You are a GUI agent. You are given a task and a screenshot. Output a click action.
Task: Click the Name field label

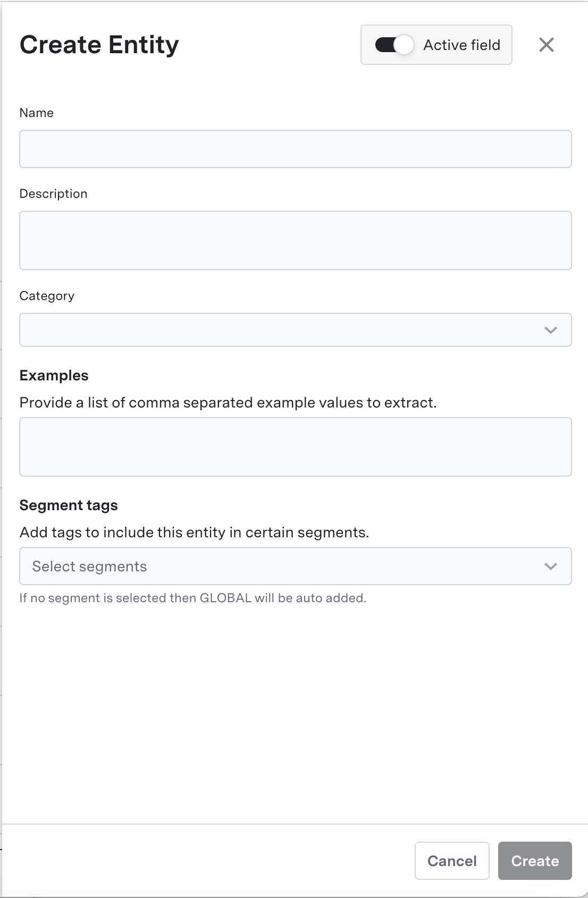[x=36, y=113]
